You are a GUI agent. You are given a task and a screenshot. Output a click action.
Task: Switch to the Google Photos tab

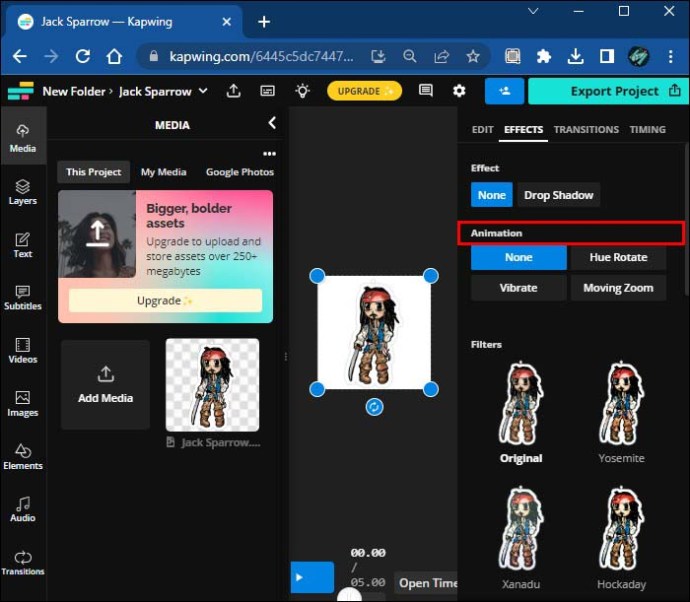[239, 172]
